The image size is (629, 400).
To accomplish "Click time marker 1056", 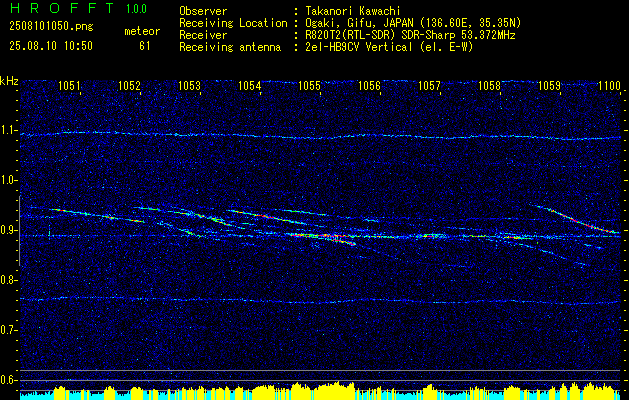I will [x=369, y=86].
